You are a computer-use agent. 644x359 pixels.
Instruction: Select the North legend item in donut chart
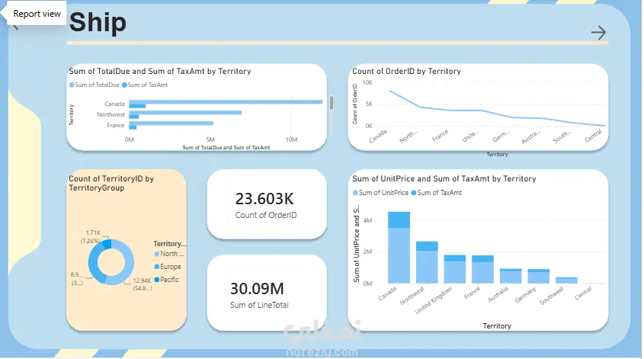[168, 254]
